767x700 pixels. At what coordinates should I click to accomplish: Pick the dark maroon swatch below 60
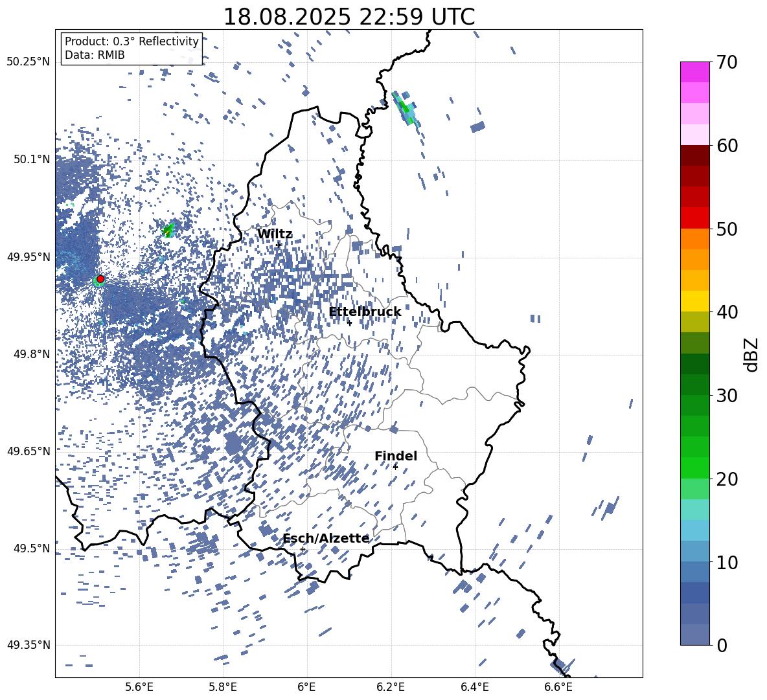[x=694, y=155]
